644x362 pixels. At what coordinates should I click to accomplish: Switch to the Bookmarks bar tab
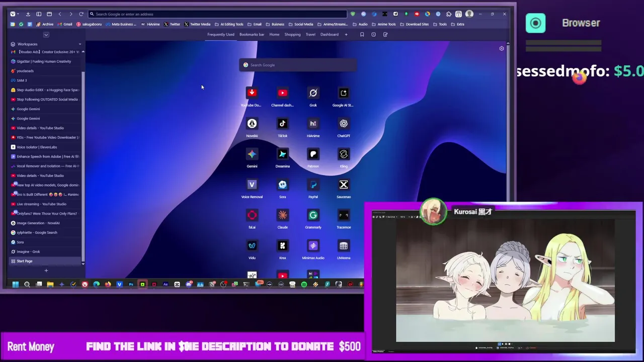(x=252, y=35)
